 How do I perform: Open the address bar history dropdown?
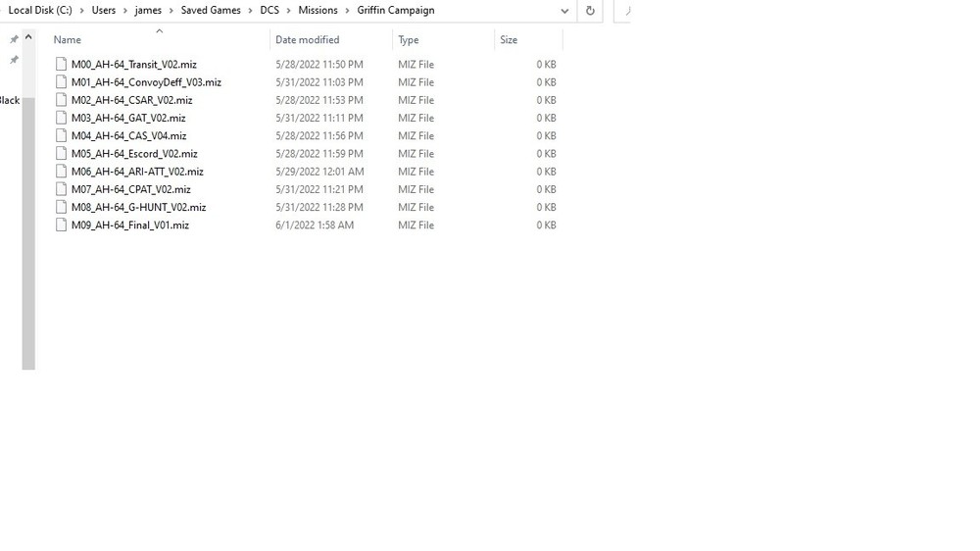(x=564, y=11)
